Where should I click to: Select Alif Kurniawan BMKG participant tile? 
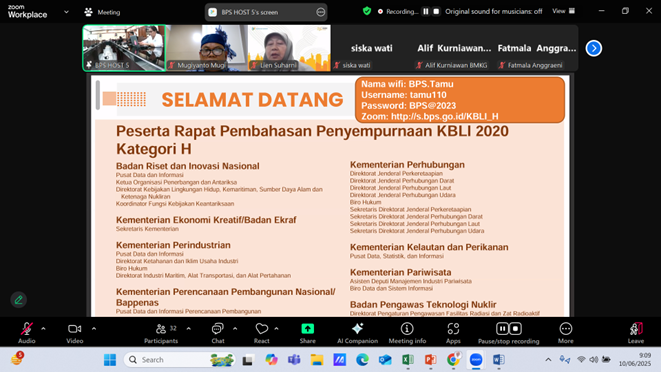(x=454, y=48)
